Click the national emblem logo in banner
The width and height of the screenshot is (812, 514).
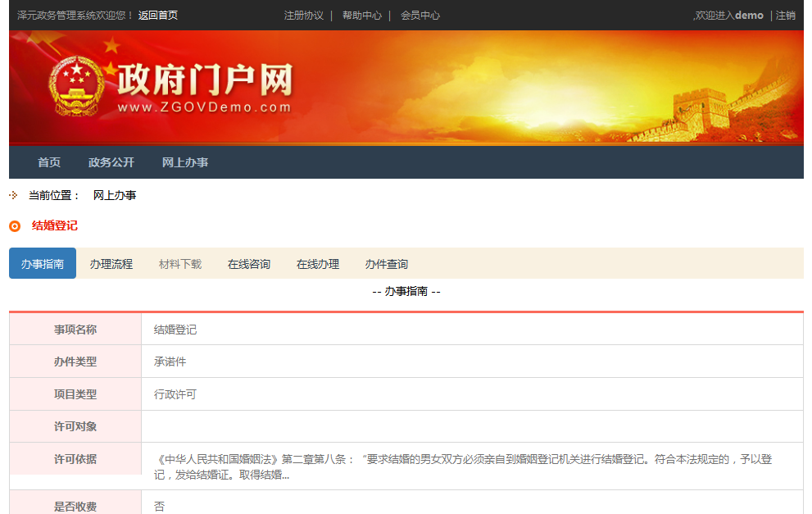[x=77, y=86]
